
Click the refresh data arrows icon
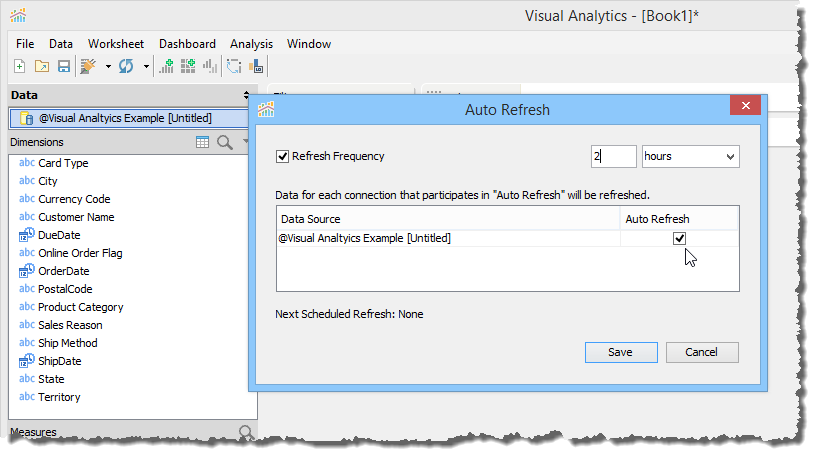point(126,67)
